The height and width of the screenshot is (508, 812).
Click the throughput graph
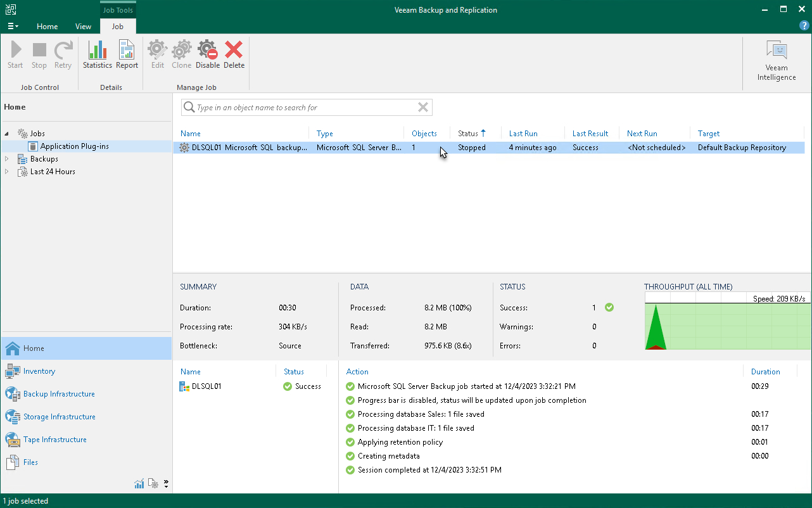727,321
